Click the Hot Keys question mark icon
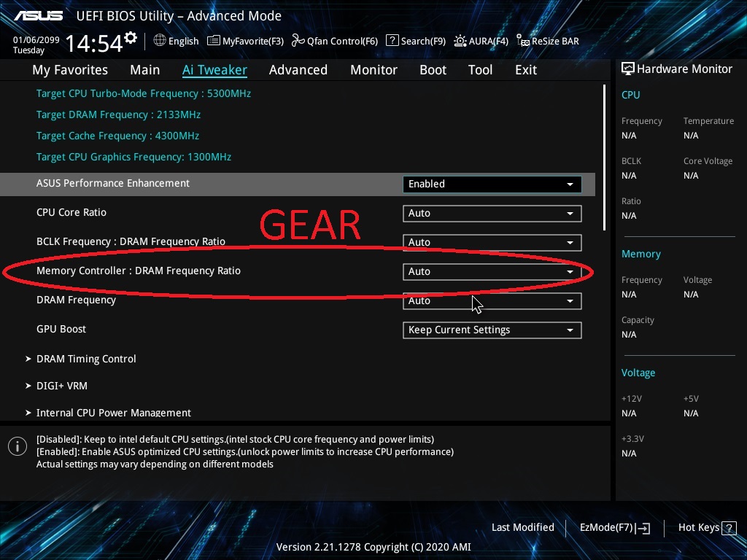This screenshot has height=560, width=747. [x=729, y=528]
